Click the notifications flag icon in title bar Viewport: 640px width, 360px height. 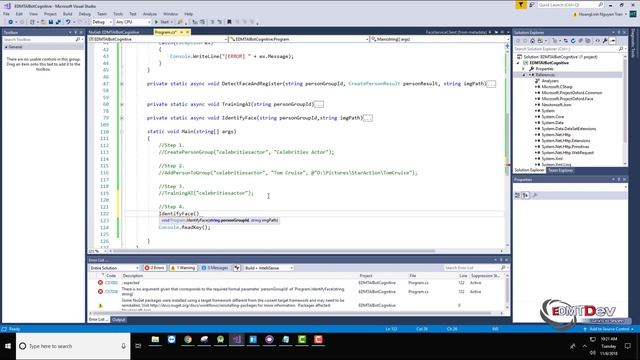(x=521, y=5)
